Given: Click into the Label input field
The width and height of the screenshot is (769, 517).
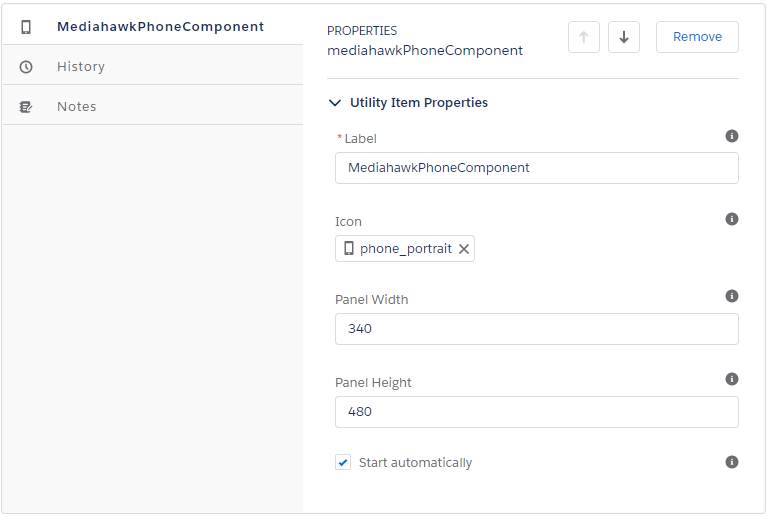Looking at the screenshot, I should point(537,168).
